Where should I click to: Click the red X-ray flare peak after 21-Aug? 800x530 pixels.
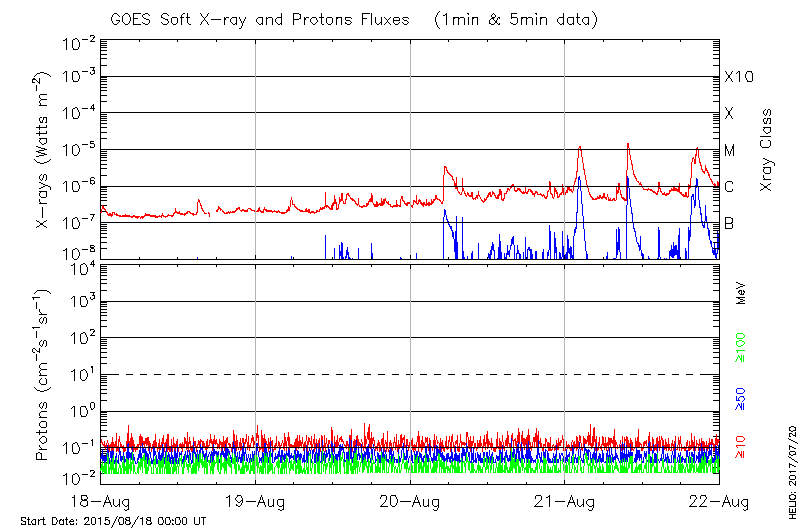pos(580,147)
